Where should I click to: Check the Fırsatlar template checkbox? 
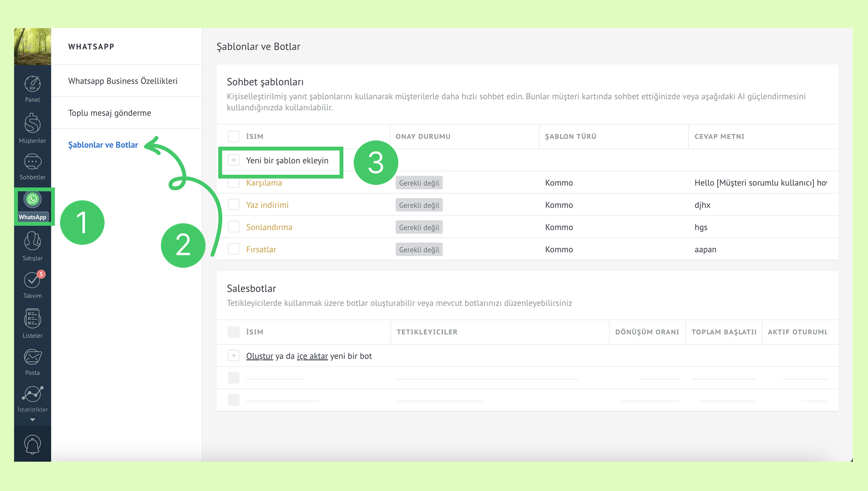[234, 249]
